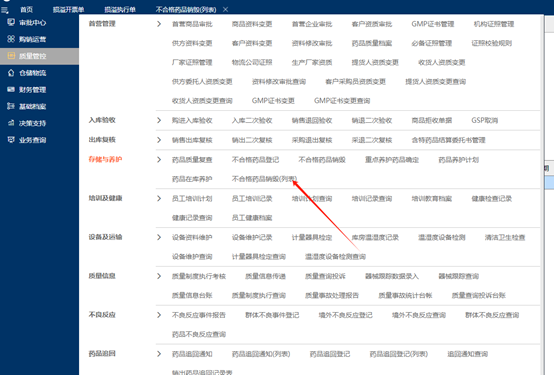The height and width of the screenshot is (375, 554).
Task: Open 购进入库验收
Action: [x=192, y=121]
